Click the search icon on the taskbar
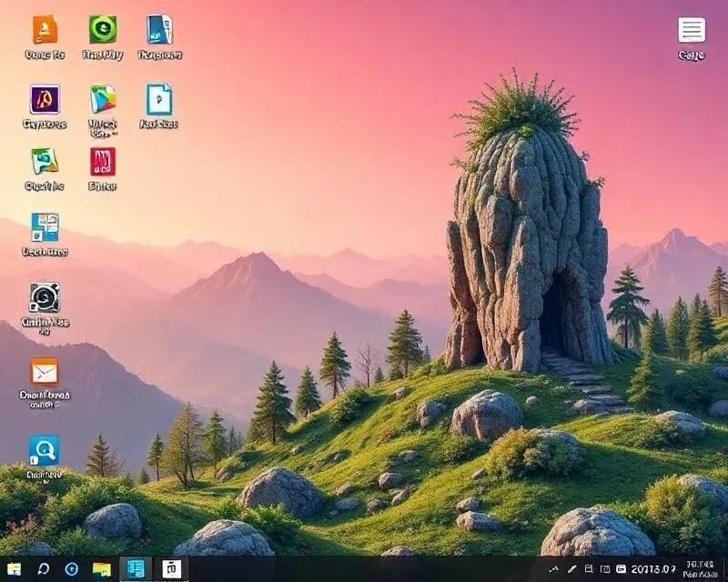This screenshot has width=728, height=582. pyautogui.click(x=43, y=569)
